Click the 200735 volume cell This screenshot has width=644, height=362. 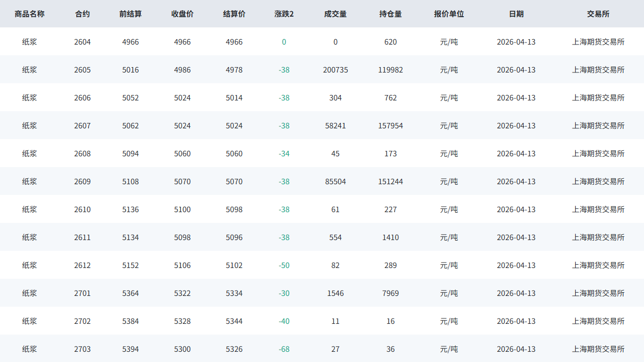tap(335, 70)
